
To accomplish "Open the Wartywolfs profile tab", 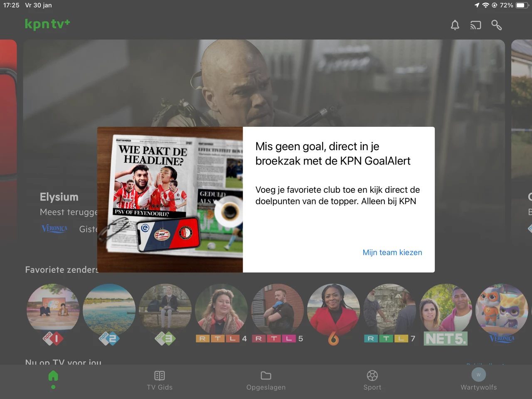I will (x=479, y=379).
